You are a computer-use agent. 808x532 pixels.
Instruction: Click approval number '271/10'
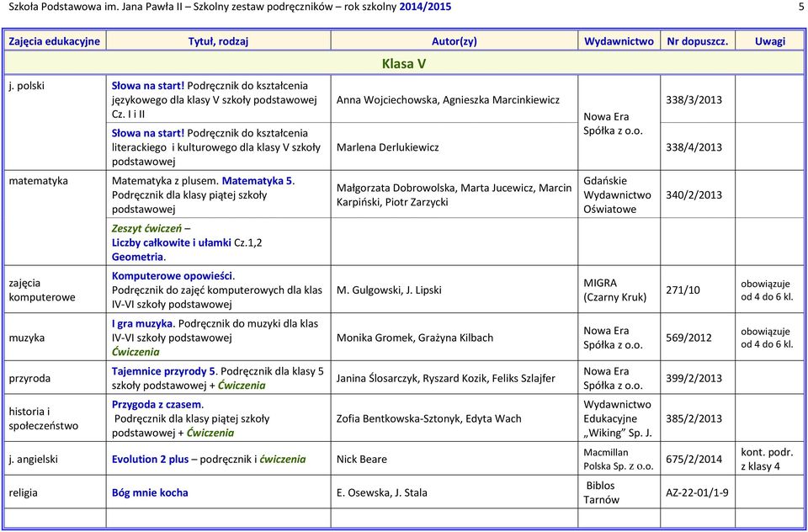coord(683,290)
